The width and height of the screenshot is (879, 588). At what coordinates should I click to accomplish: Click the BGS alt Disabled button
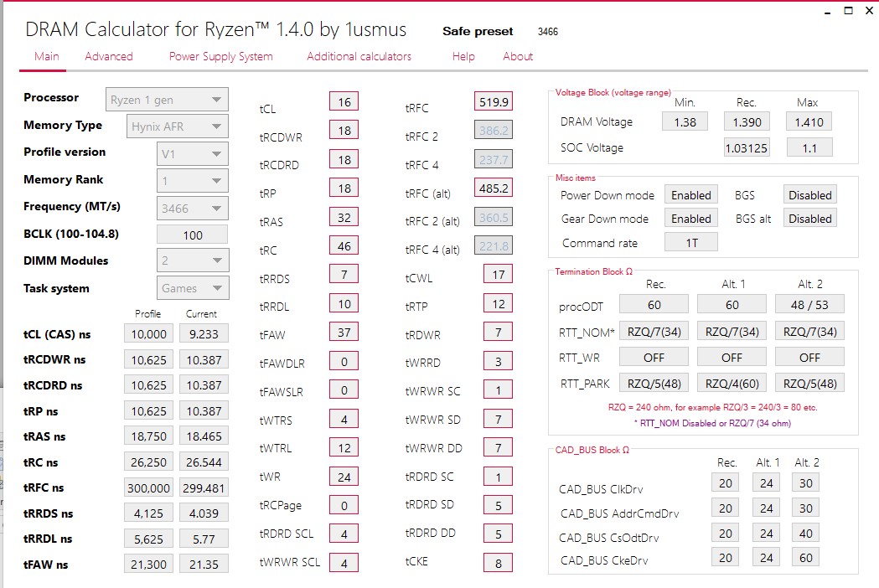point(810,219)
